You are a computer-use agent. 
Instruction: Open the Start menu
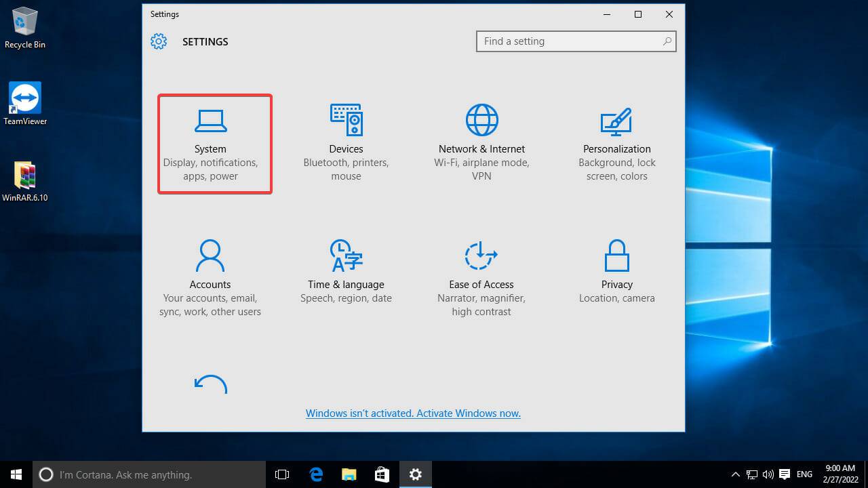coord(16,474)
